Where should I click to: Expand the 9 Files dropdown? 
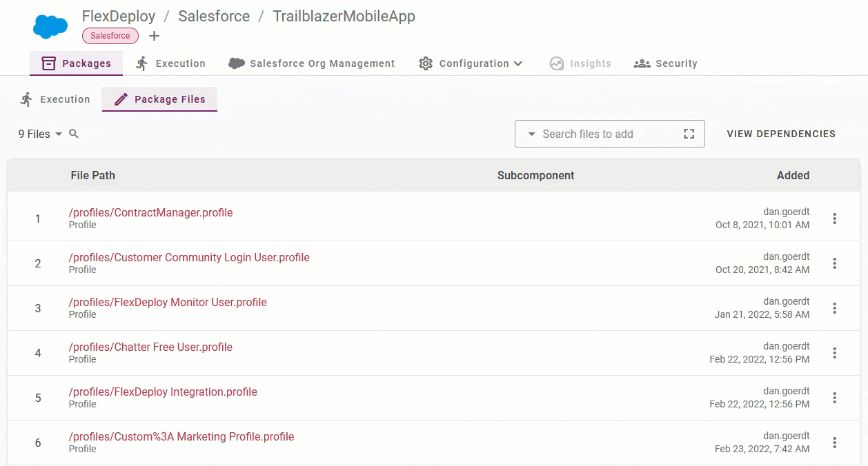[x=40, y=134]
